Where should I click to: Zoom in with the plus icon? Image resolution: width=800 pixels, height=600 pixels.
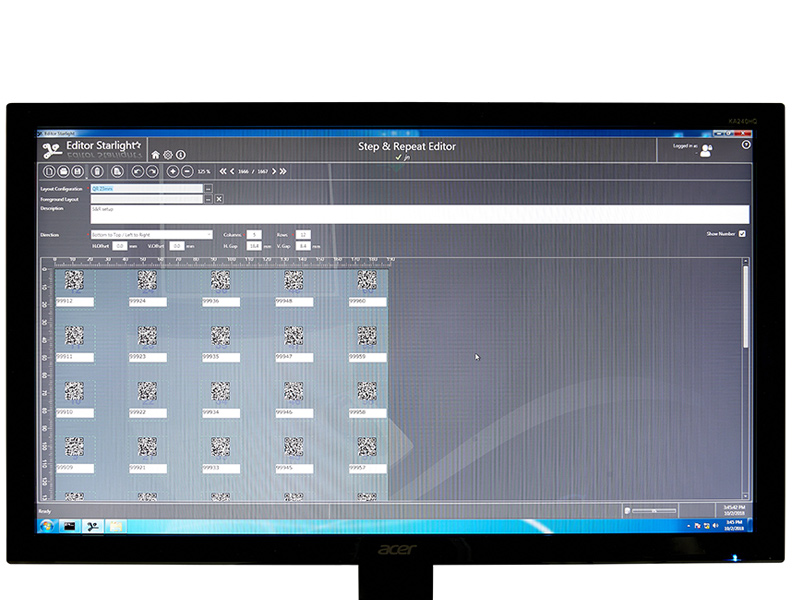172,171
